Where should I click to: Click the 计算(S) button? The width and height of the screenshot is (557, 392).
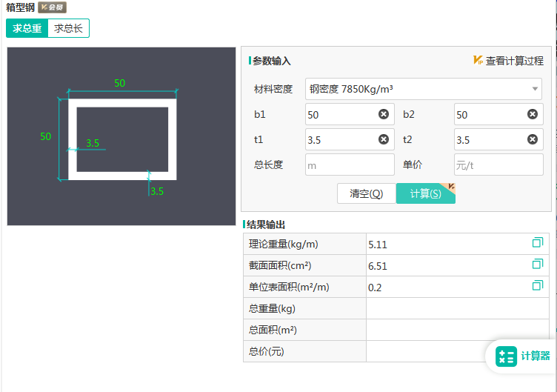tap(426, 193)
